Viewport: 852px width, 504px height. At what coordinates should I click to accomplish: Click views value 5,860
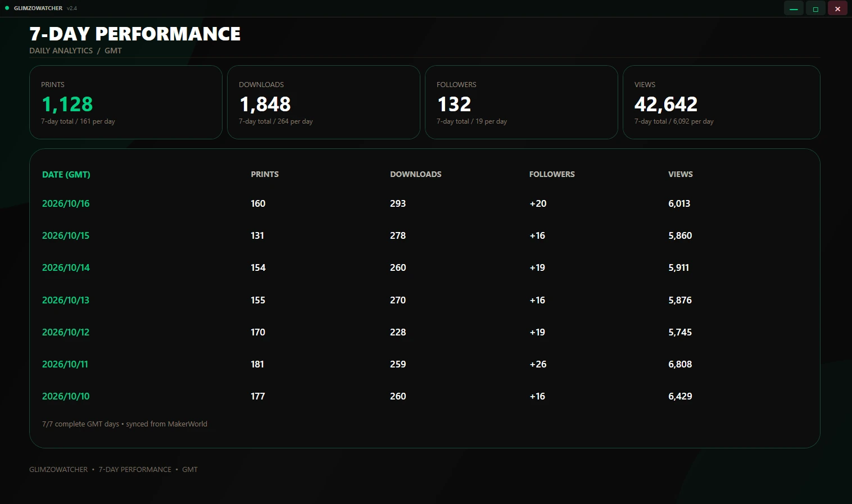point(680,235)
